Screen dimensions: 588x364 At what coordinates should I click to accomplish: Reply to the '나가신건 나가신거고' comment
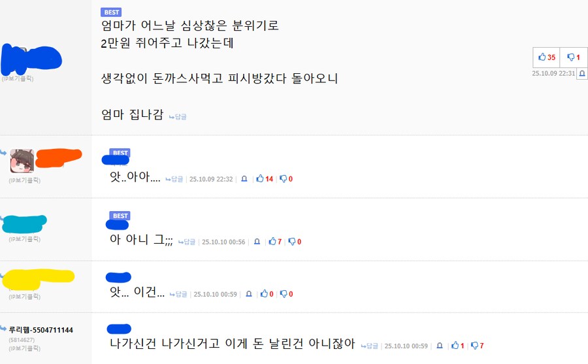click(370, 346)
